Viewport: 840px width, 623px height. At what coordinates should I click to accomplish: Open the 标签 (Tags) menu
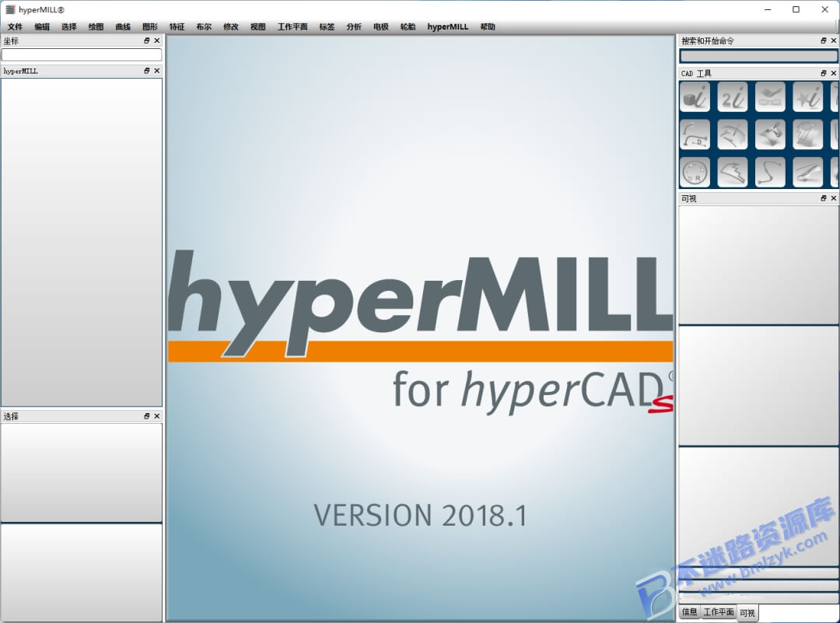click(x=327, y=26)
